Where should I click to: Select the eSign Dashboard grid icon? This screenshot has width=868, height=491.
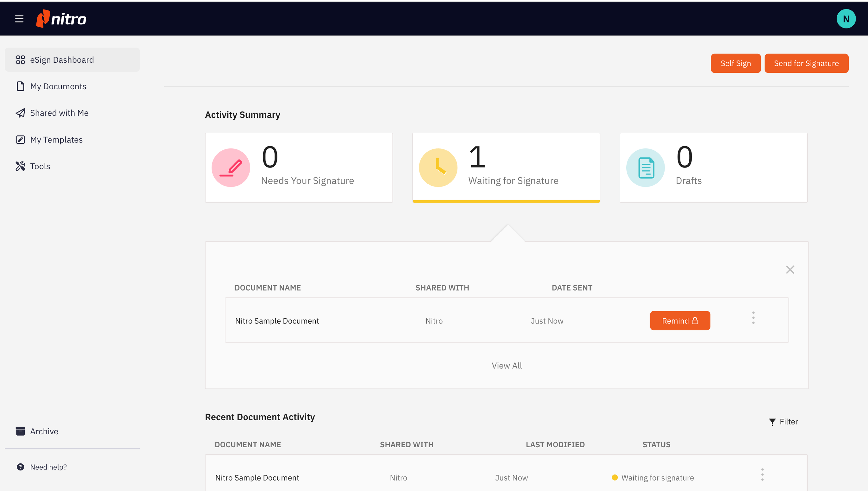20,60
